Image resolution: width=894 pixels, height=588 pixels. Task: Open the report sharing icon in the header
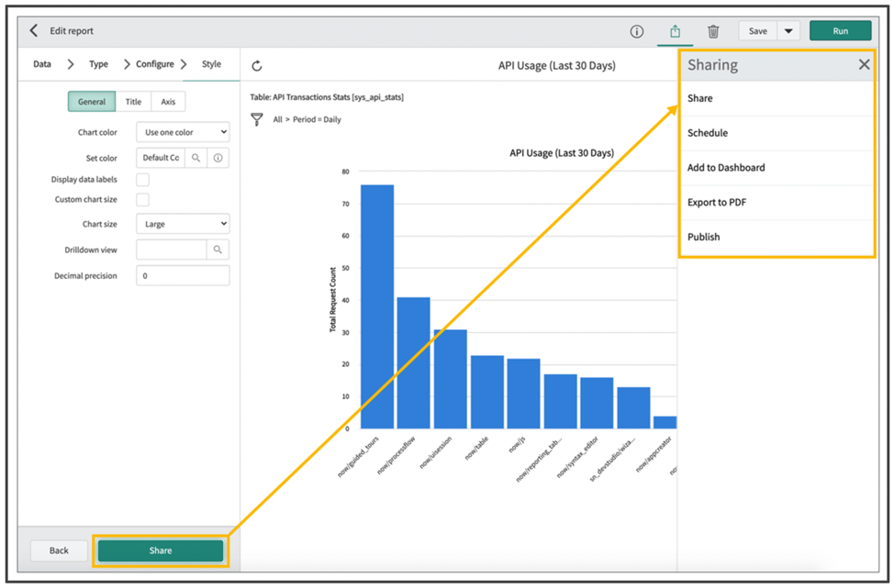click(675, 30)
